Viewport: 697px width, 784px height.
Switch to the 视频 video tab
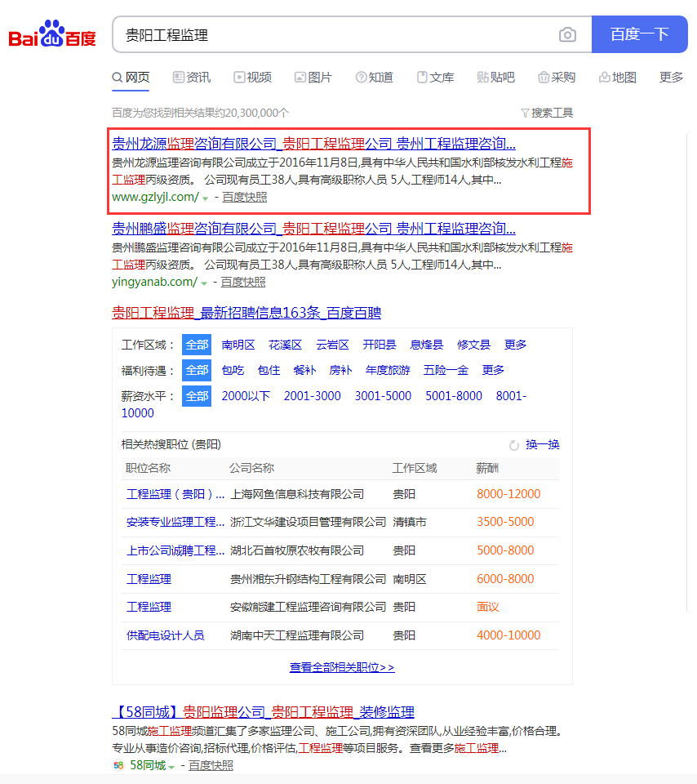252,78
